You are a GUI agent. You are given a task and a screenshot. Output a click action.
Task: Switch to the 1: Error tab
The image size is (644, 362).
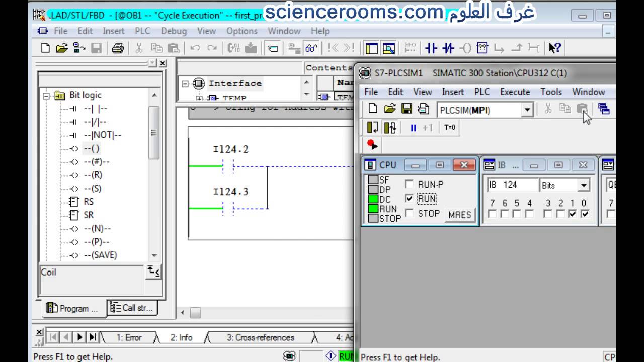pyautogui.click(x=129, y=337)
